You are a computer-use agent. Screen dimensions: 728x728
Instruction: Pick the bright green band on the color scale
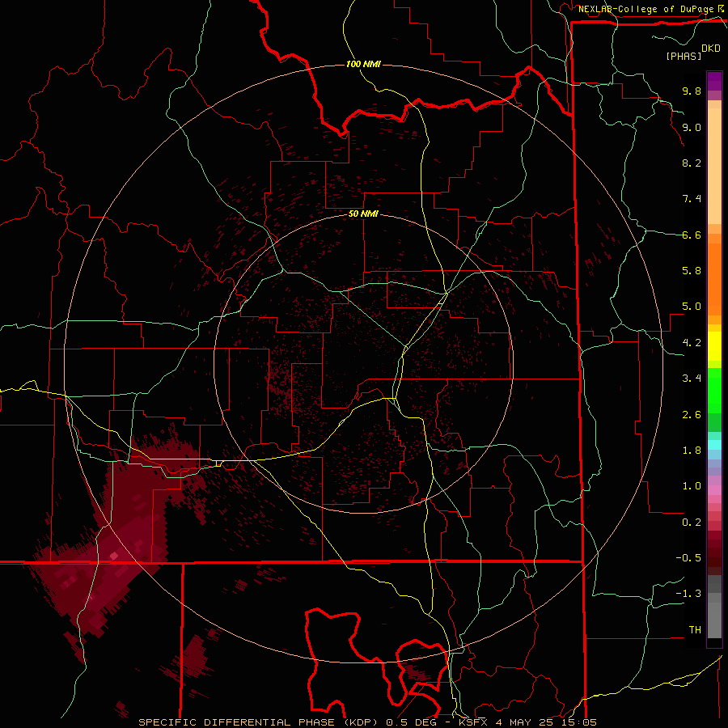click(714, 390)
